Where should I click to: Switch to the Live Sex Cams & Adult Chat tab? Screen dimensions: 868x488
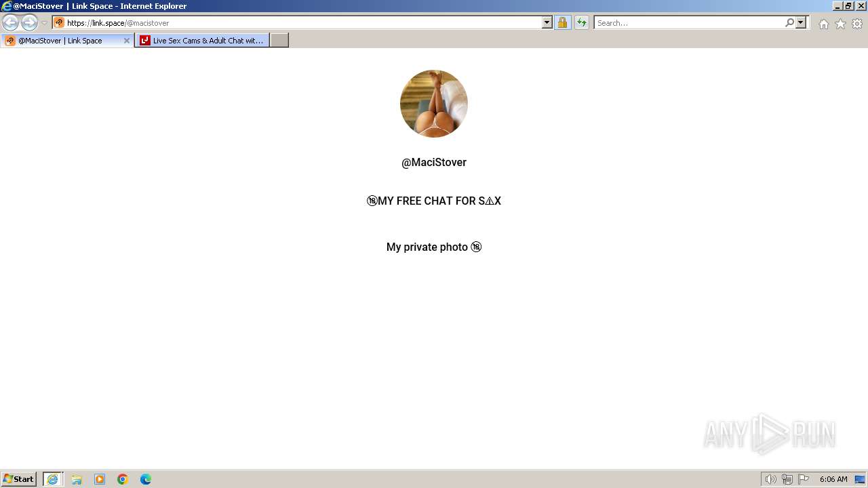[x=202, y=41]
